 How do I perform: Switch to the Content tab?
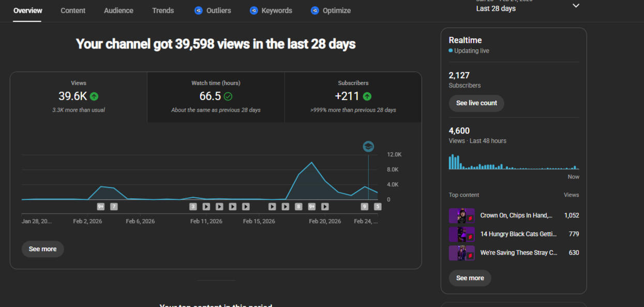coord(73,10)
